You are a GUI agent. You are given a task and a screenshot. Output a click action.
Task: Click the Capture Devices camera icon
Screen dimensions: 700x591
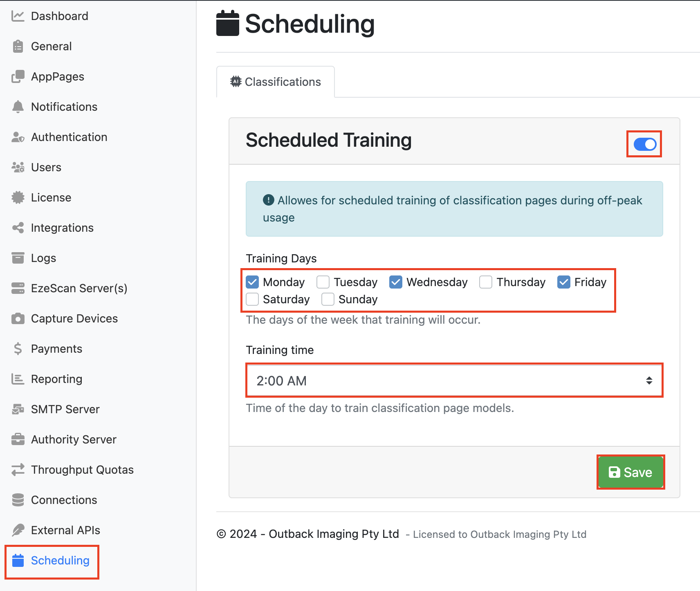point(18,318)
